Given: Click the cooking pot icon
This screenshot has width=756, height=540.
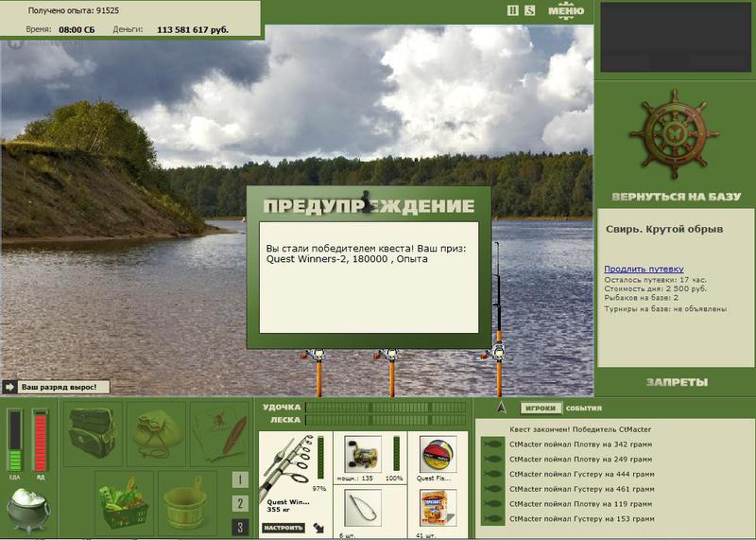Looking at the screenshot, I should pos(27,510).
